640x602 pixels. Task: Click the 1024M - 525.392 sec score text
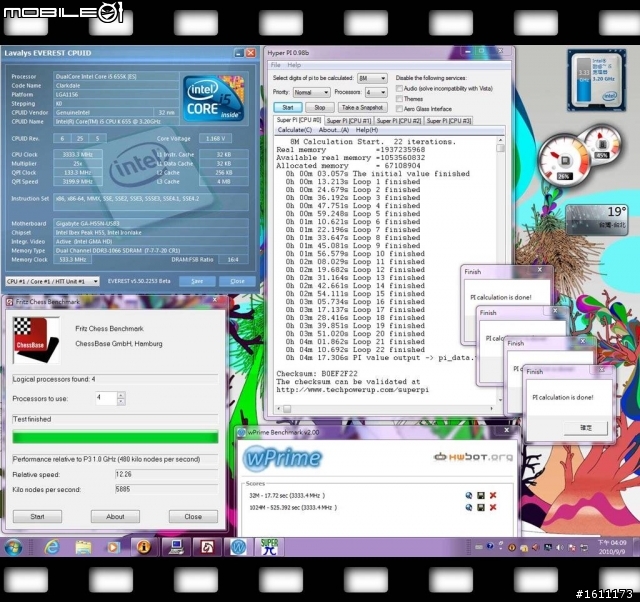(x=293, y=507)
